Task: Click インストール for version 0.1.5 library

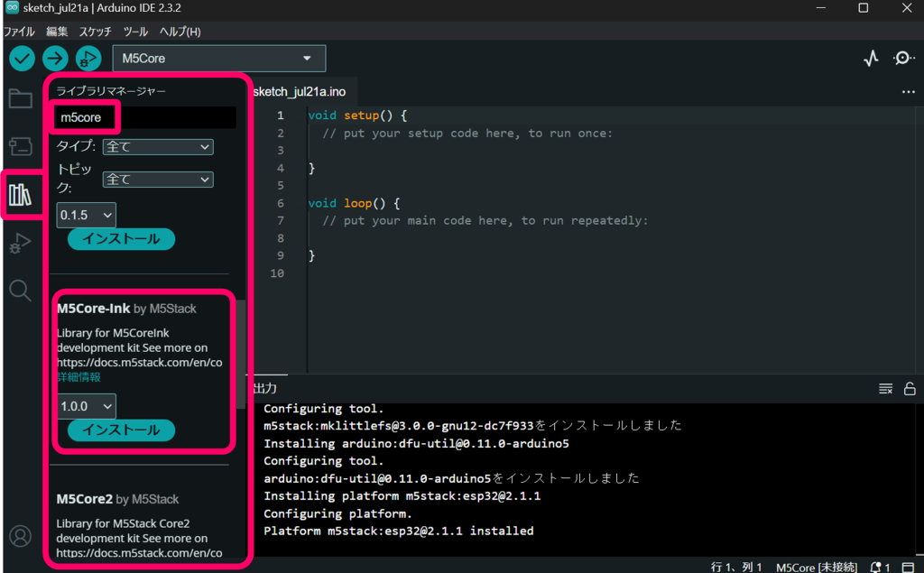Action: 122,239
